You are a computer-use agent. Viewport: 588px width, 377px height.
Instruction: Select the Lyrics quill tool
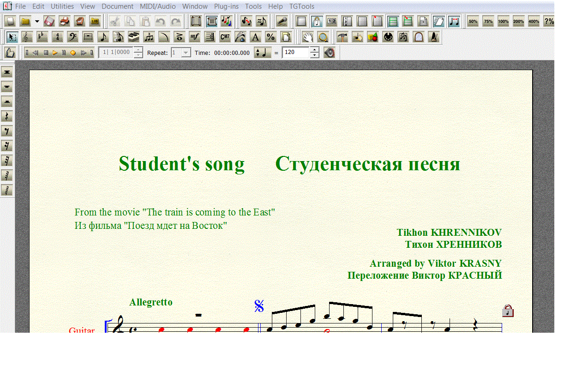pyautogui.click(x=240, y=37)
